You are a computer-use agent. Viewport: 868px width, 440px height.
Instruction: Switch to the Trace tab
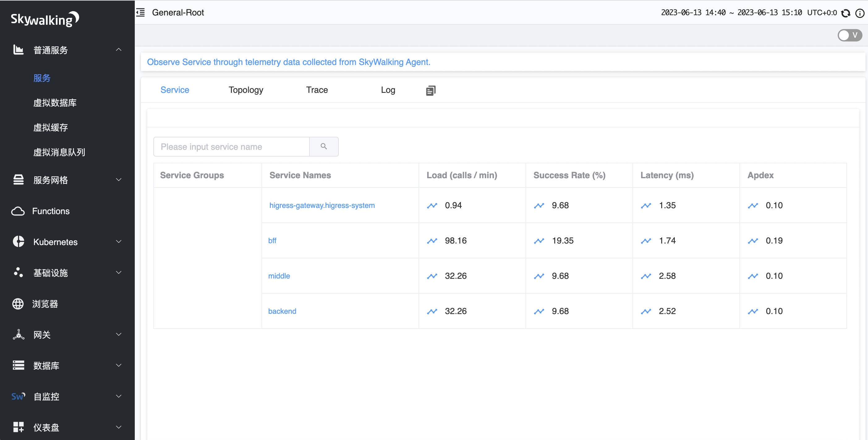pyautogui.click(x=317, y=90)
